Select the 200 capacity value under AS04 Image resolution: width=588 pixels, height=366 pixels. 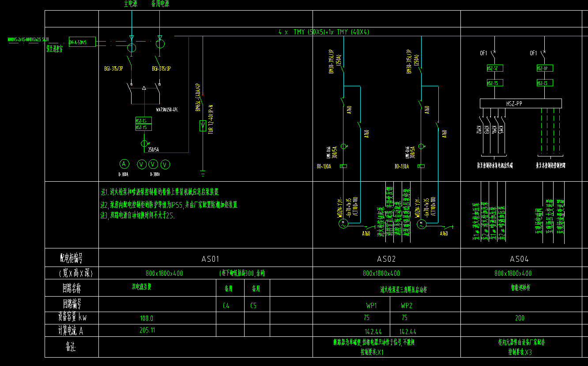pyautogui.click(x=520, y=318)
